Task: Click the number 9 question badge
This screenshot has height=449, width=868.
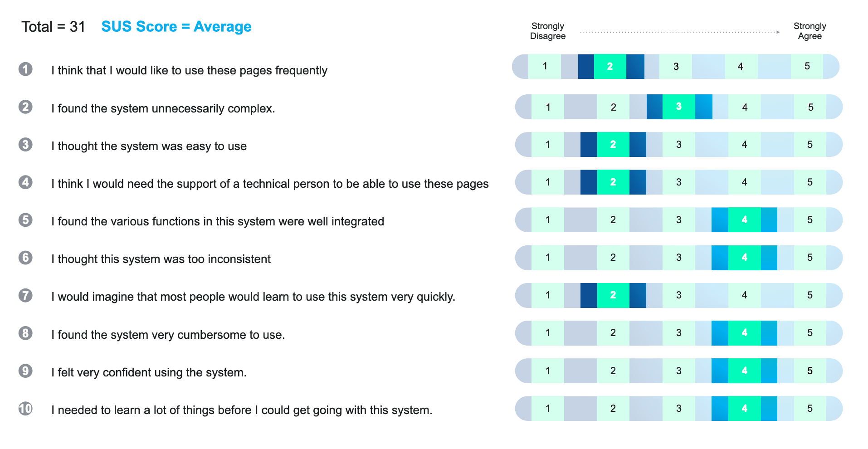Action: 25,371
